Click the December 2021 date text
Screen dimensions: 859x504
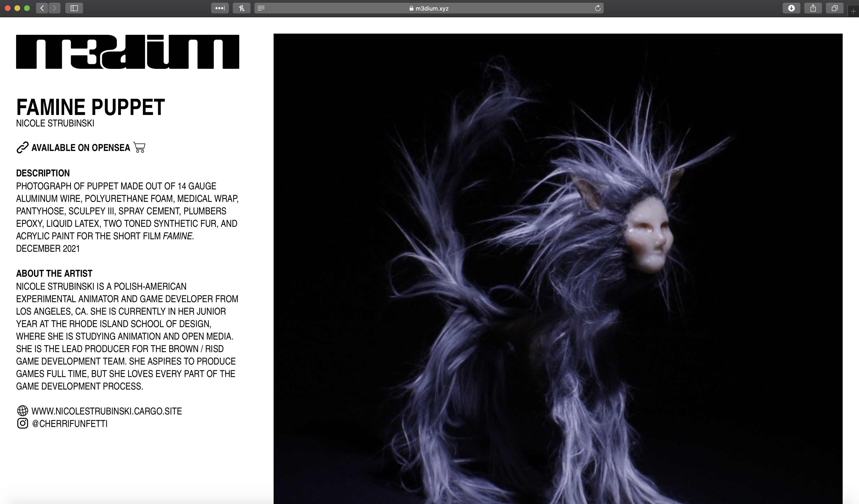(48, 248)
